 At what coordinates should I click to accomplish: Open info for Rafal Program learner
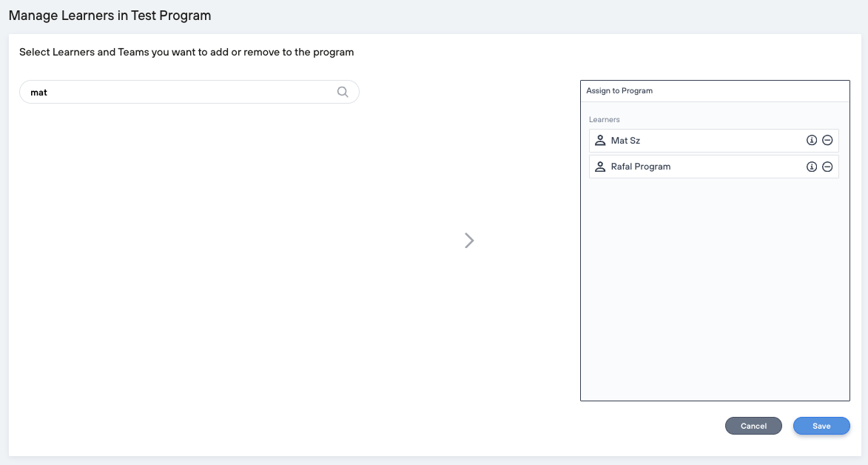coord(811,167)
